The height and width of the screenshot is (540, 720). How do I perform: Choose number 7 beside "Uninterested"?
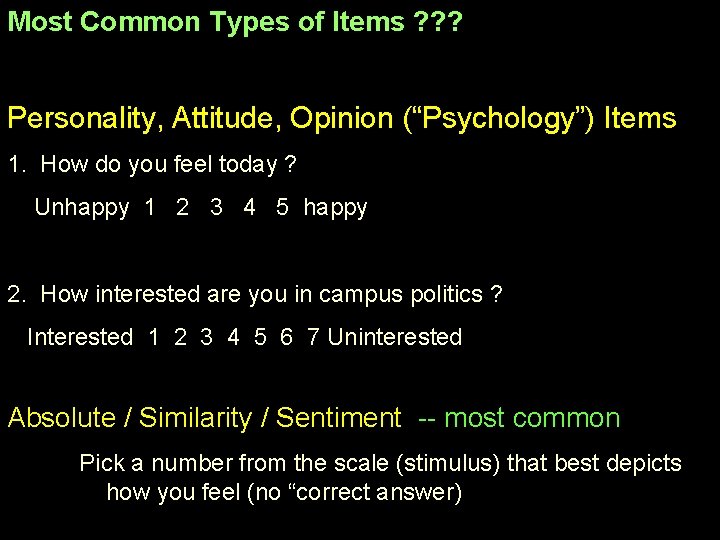click(x=314, y=338)
